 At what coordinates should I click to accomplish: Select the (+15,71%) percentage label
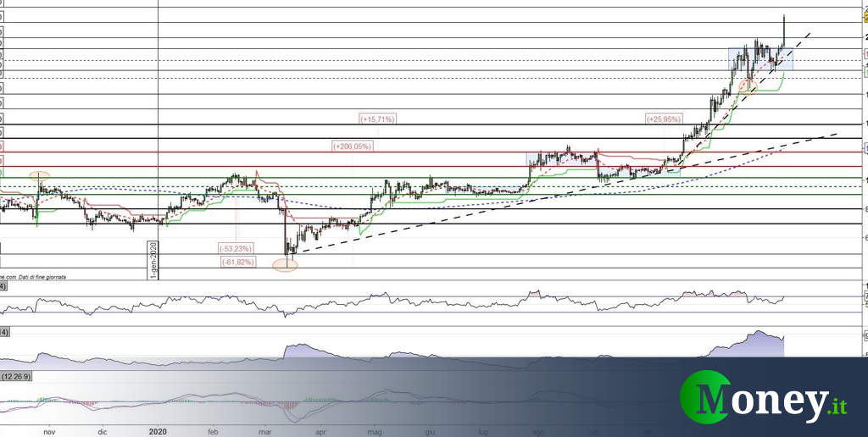378,119
